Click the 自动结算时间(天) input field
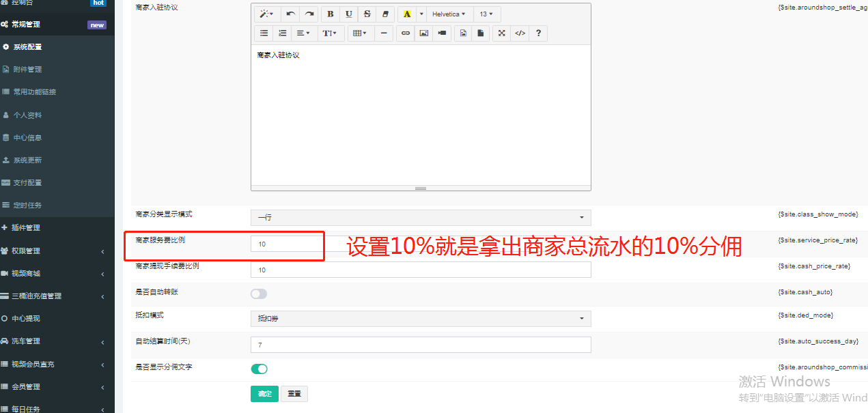868x413 pixels. click(x=421, y=345)
